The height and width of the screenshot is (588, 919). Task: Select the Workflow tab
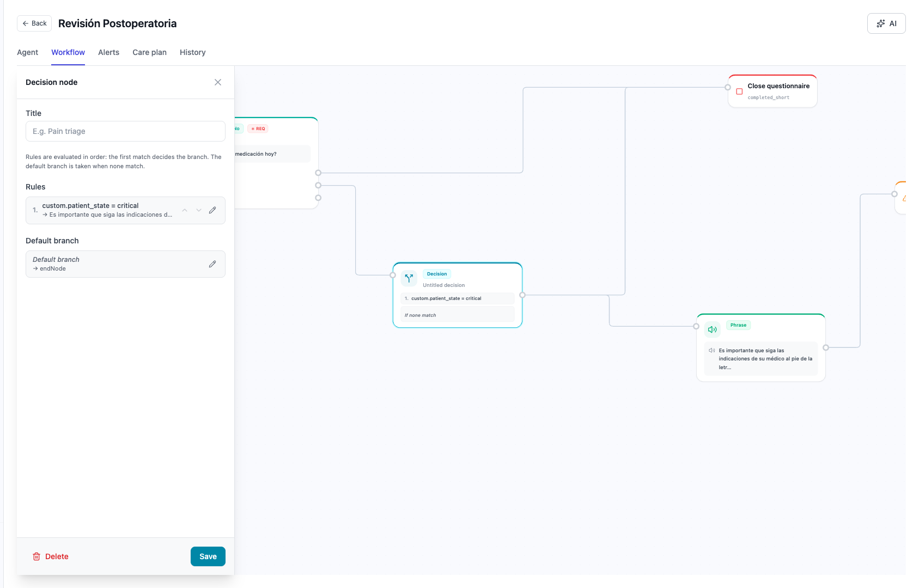tap(68, 52)
